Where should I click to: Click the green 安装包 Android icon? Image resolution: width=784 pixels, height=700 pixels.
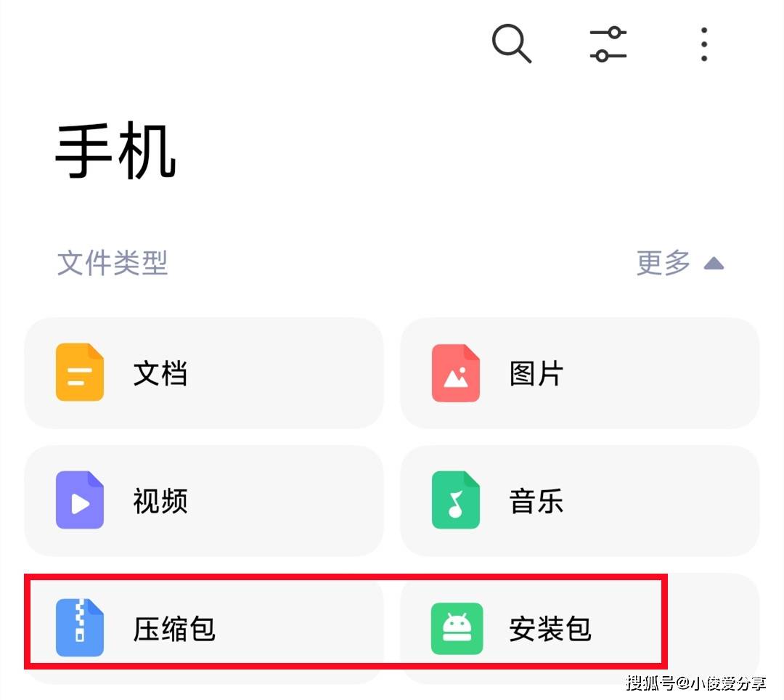pos(457,629)
